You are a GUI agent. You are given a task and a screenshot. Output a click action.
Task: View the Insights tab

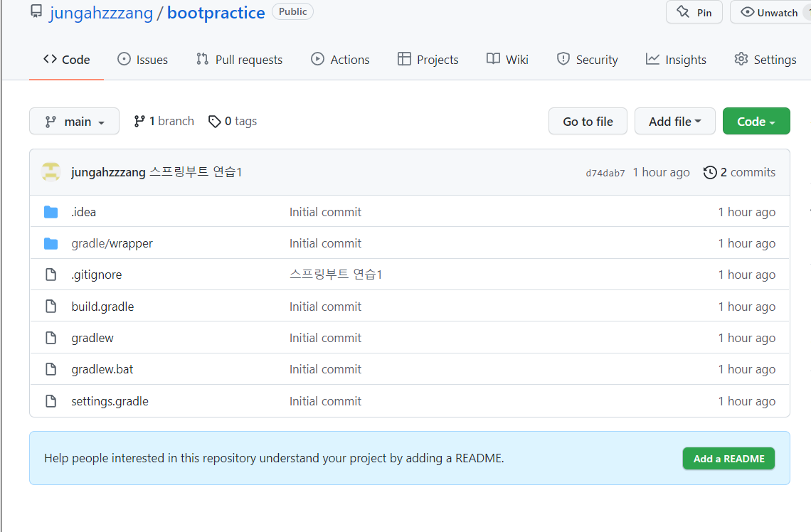[676, 60]
